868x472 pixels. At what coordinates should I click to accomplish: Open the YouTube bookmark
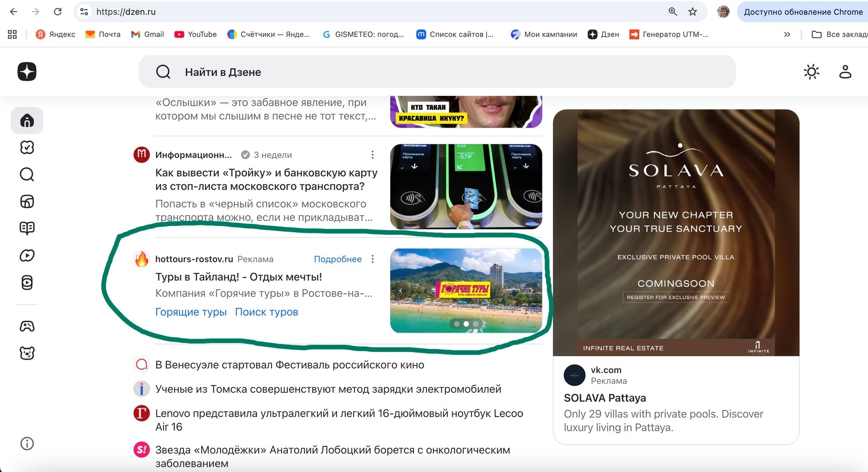point(195,34)
